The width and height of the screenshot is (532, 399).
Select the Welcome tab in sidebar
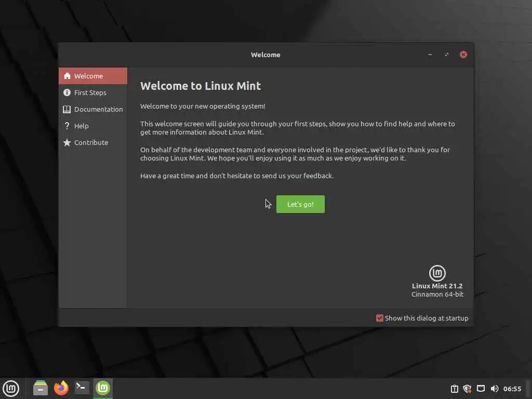93,76
